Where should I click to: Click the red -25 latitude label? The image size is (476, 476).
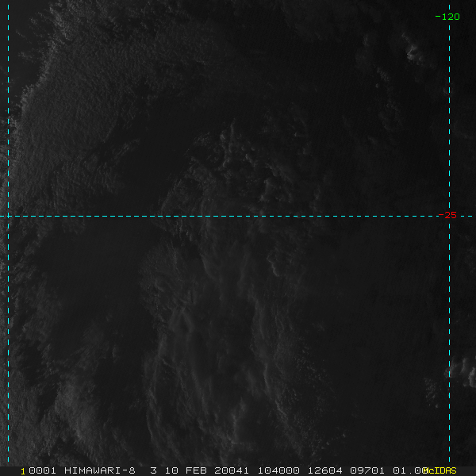click(448, 215)
